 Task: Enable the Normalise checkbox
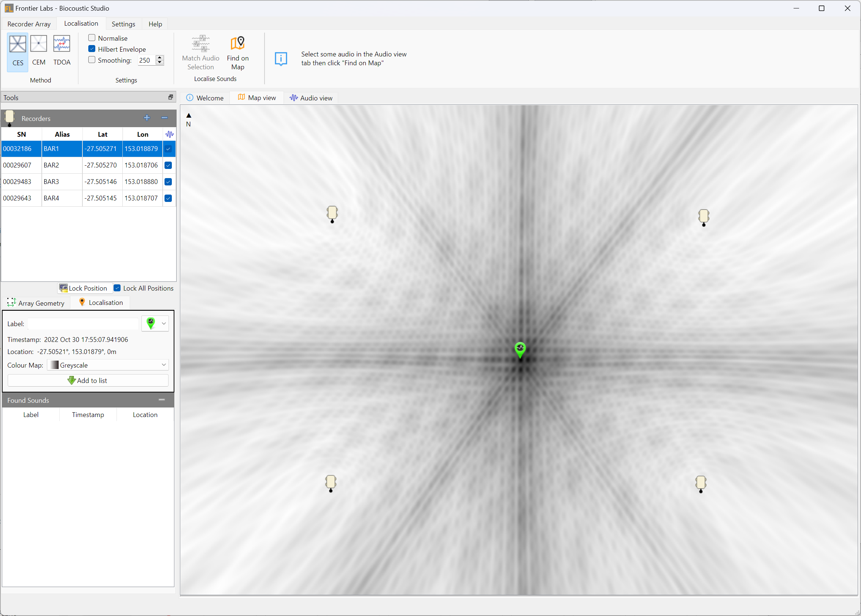coord(92,38)
